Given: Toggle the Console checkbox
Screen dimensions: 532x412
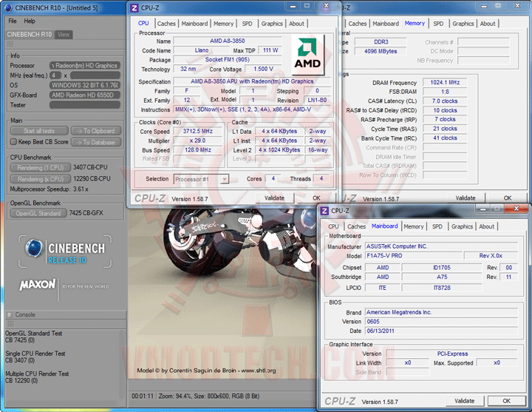Looking at the screenshot, I should (10, 314).
